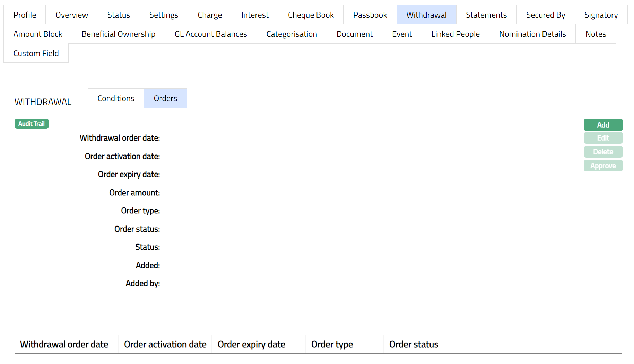Sort by the Withdrawal order date column

[x=64, y=344]
